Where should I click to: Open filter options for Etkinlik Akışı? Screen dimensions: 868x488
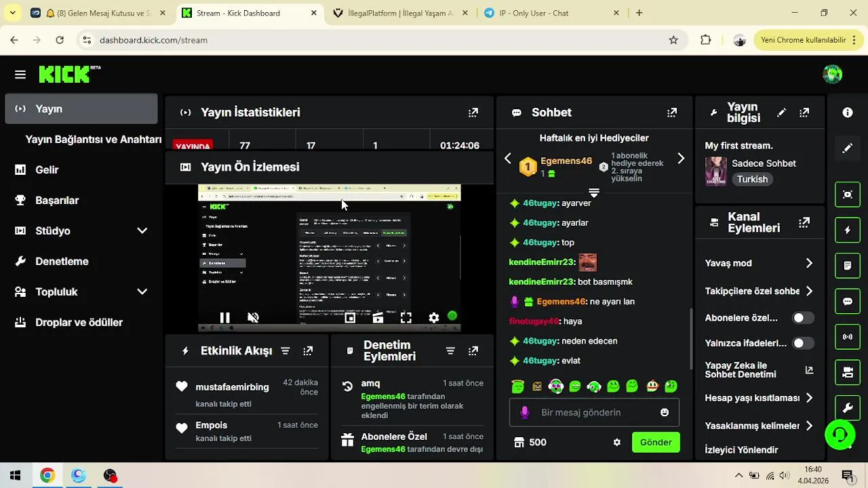[x=285, y=351]
